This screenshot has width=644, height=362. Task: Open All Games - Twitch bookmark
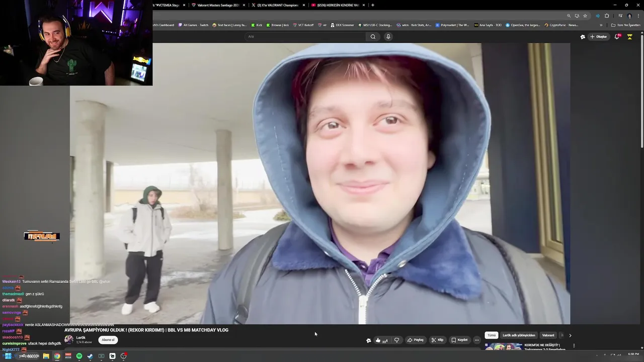(x=193, y=25)
